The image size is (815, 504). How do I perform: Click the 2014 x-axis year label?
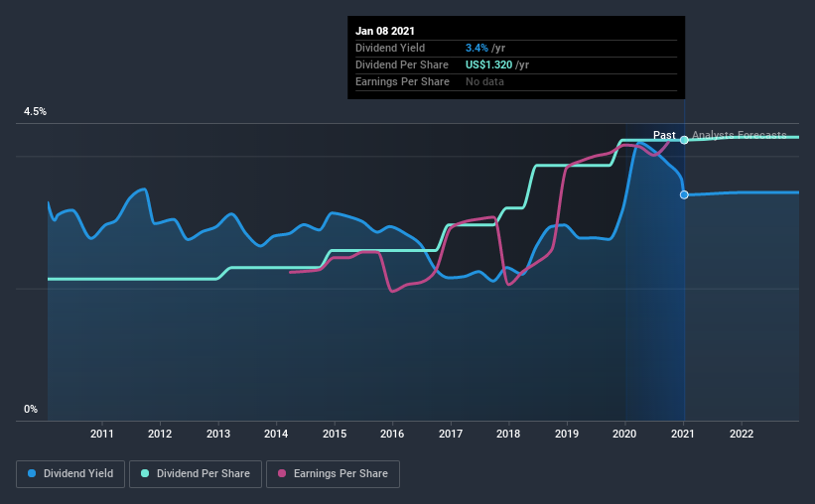(x=276, y=434)
